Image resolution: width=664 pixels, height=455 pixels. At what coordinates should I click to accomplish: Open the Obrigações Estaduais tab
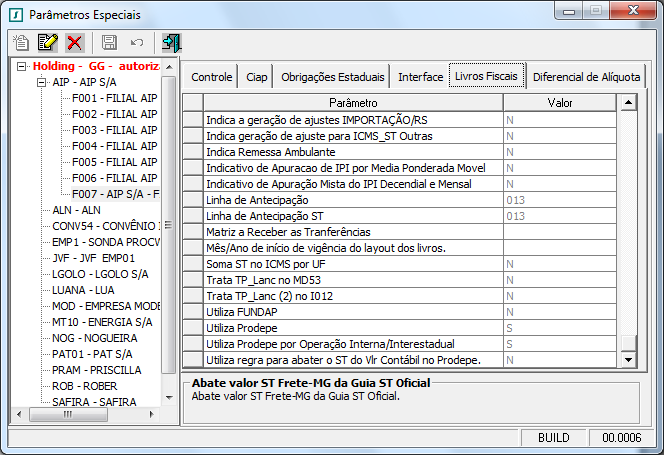tap(332, 77)
